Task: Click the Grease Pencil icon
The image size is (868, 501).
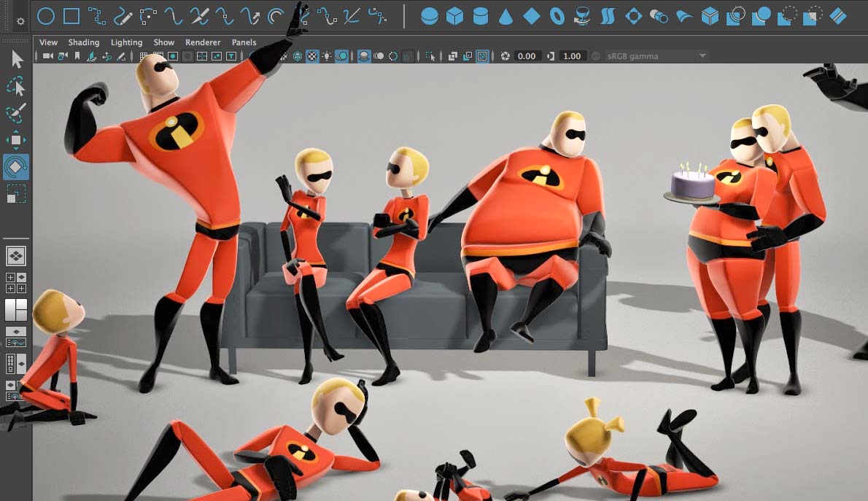Action: 120,56
